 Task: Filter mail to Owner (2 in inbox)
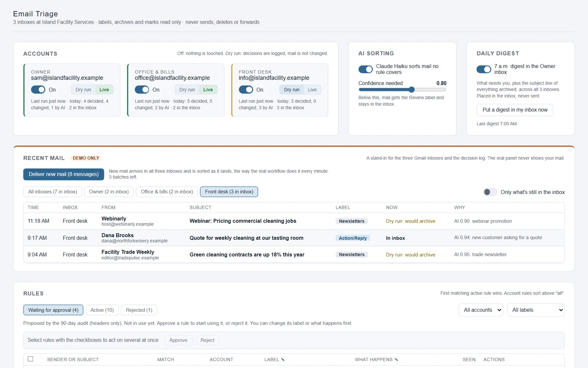109,192
